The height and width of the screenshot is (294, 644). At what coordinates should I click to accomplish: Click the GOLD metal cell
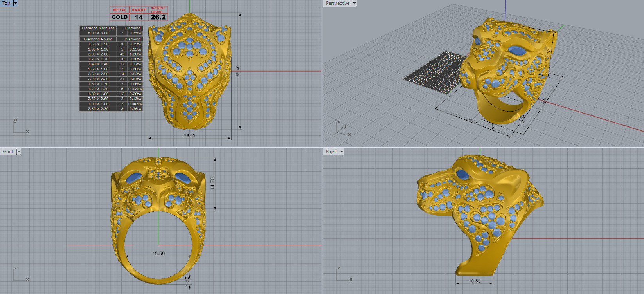pyautogui.click(x=120, y=17)
